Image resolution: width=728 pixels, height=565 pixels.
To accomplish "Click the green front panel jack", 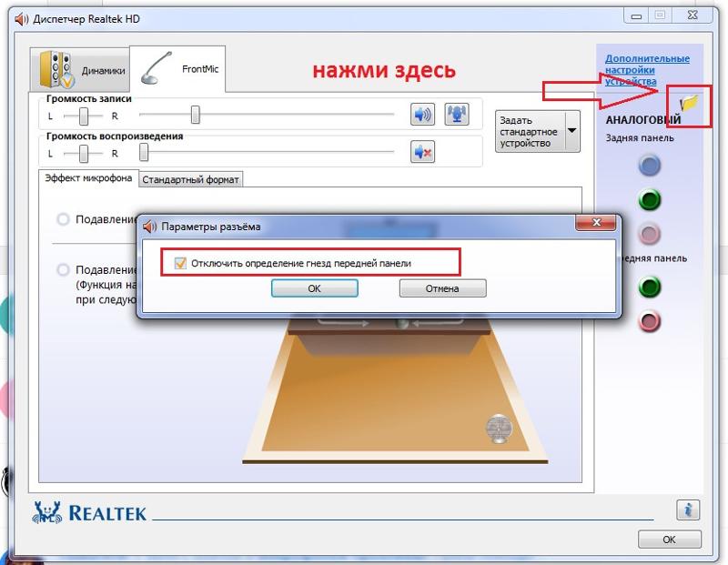I will pyautogui.click(x=650, y=287).
